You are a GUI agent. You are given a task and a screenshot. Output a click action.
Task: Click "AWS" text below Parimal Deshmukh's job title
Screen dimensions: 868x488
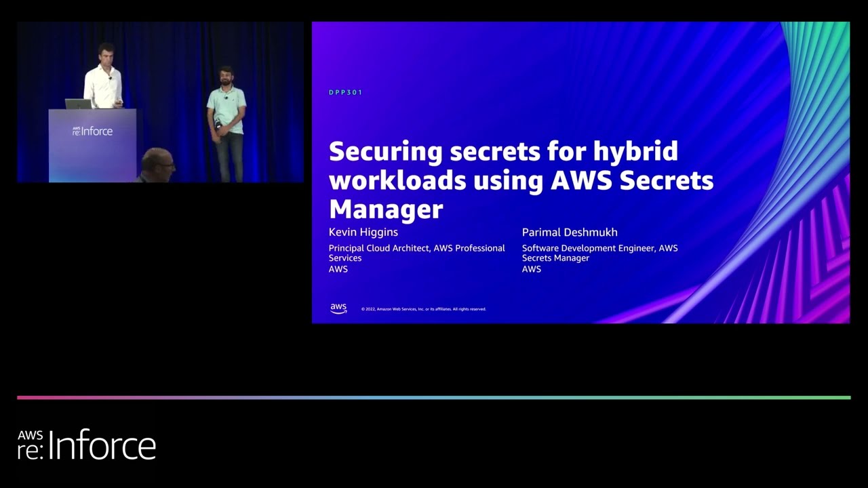coord(531,269)
